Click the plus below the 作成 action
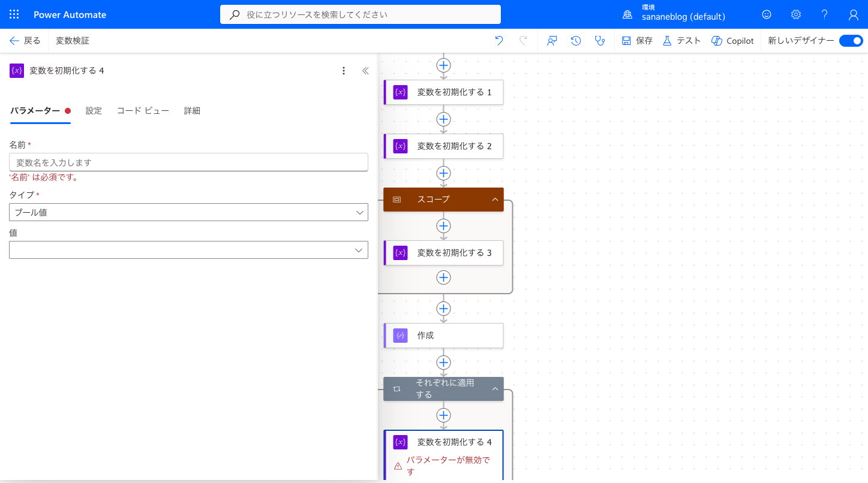This screenshot has height=483, width=868. point(443,363)
